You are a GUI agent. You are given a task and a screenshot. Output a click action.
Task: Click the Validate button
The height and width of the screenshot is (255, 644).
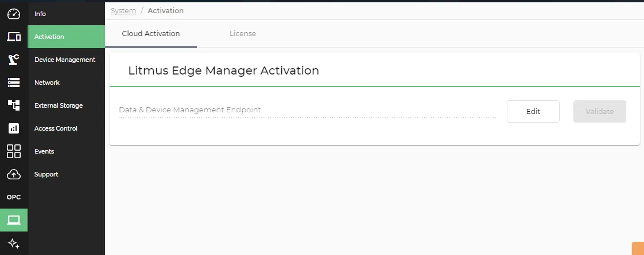(x=600, y=112)
